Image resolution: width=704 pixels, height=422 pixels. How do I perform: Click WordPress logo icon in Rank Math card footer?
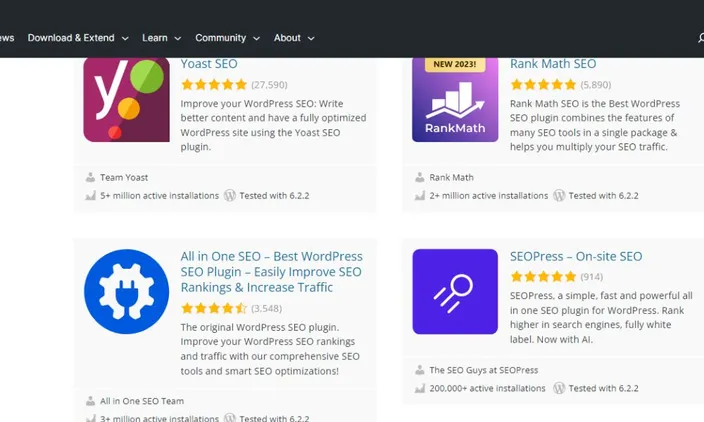pos(559,196)
